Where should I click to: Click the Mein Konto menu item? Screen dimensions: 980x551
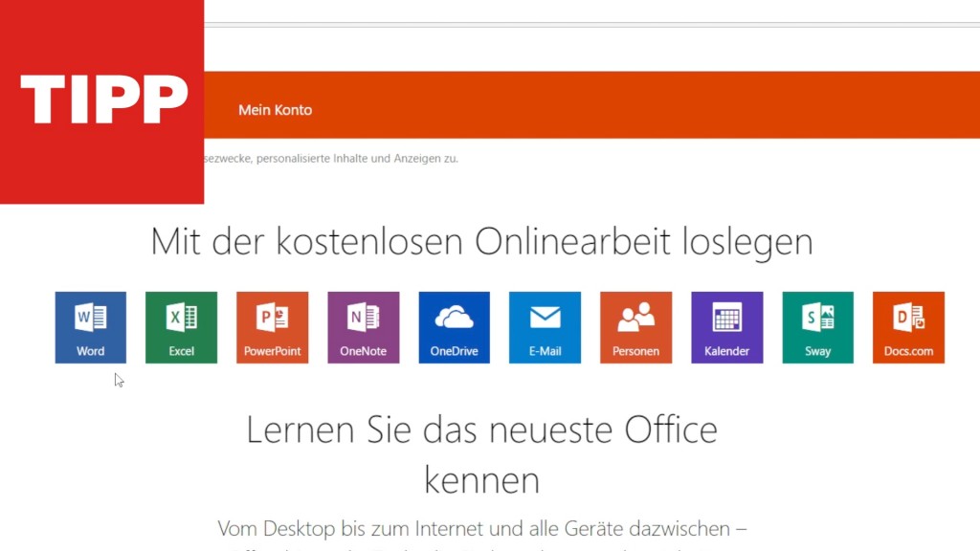(275, 110)
